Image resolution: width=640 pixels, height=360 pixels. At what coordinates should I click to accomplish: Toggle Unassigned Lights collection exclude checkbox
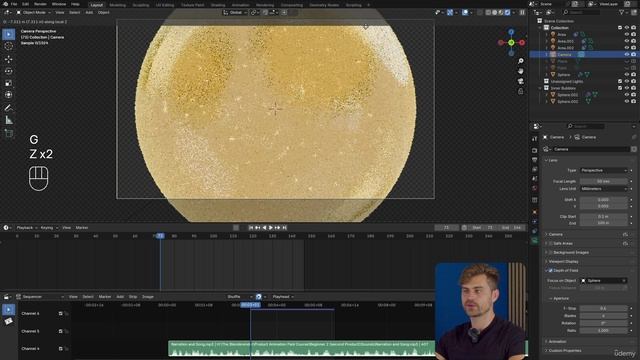point(620,82)
